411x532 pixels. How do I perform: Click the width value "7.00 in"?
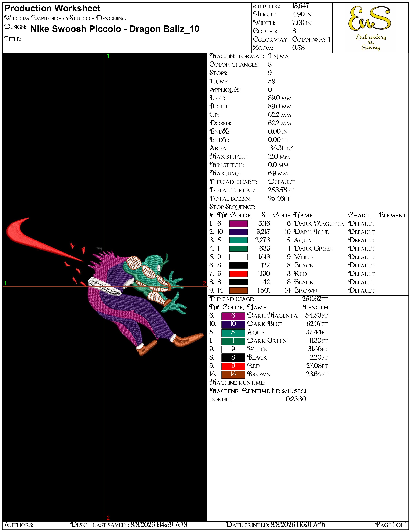pyautogui.click(x=302, y=23)
